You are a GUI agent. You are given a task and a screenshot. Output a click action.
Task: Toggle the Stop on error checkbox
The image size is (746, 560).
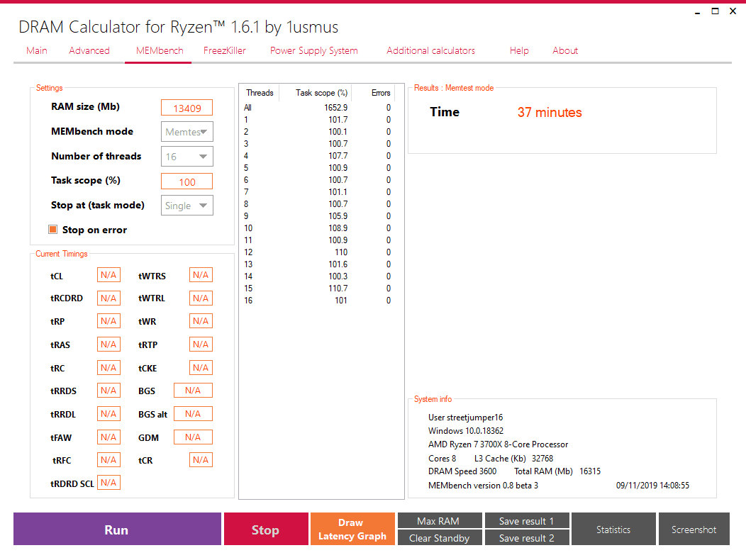tap(52, 230)
